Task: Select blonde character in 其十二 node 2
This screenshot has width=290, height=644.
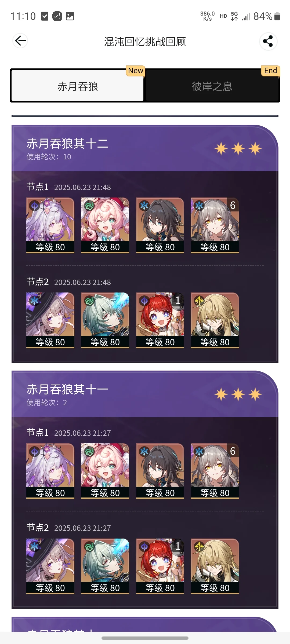Action: (215, 320)
